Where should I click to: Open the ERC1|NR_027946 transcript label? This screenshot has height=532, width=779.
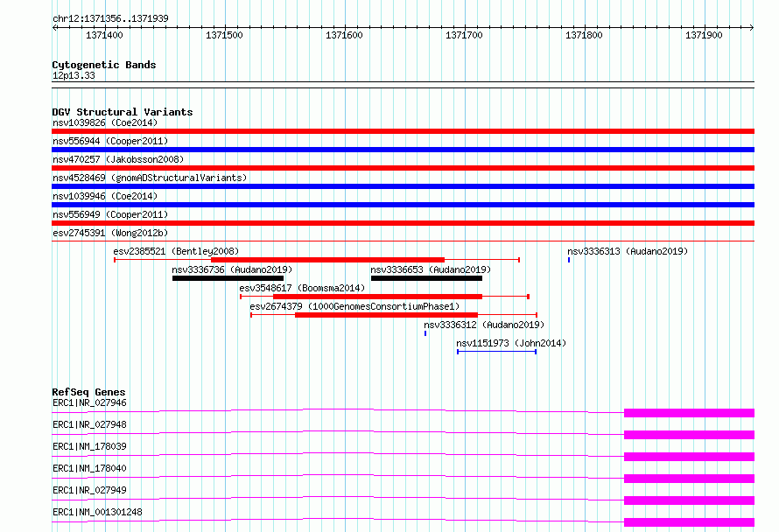click(x=89, y=402)
